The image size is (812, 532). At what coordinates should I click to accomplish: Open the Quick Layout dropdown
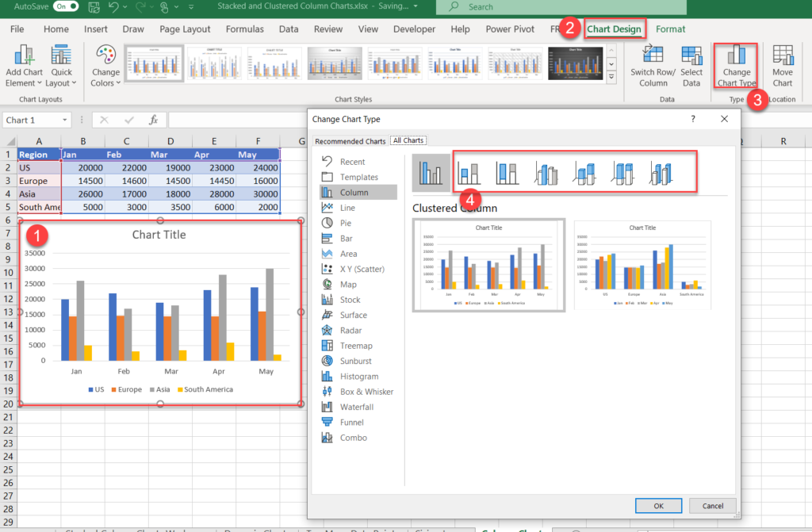tap(61, 65)
